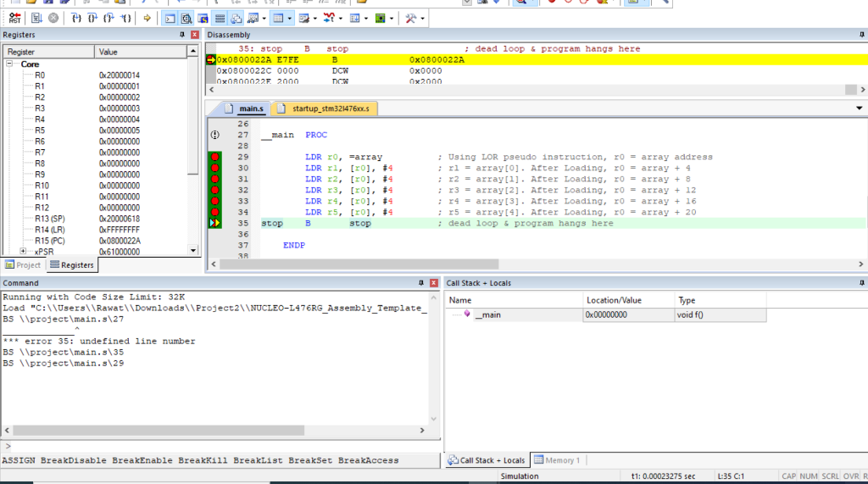Click the Reset CPU (RST) toolbar icon
The image size is (868, 484).
pyautogui.click(x=14, y=18)
